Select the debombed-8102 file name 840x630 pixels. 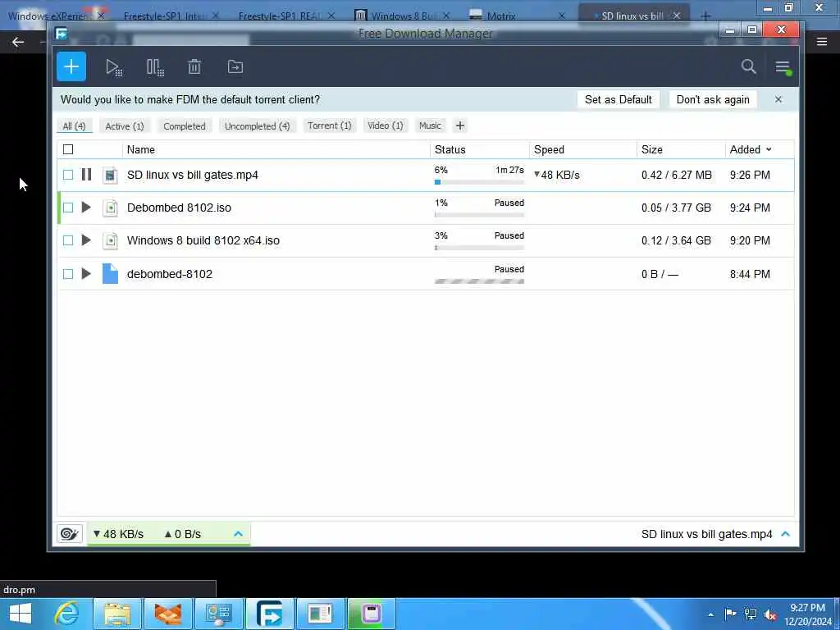point(169,274)
